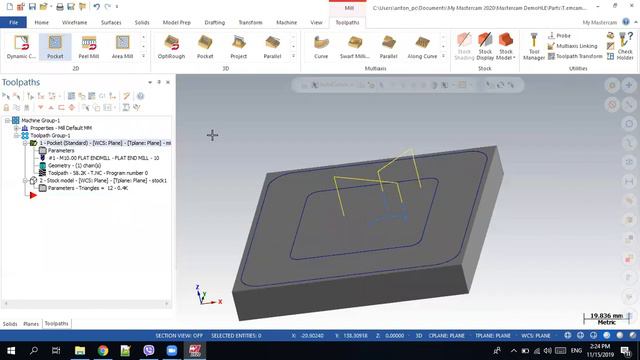Click SECTION VIEW: OFF in status bar

(179, 336)
